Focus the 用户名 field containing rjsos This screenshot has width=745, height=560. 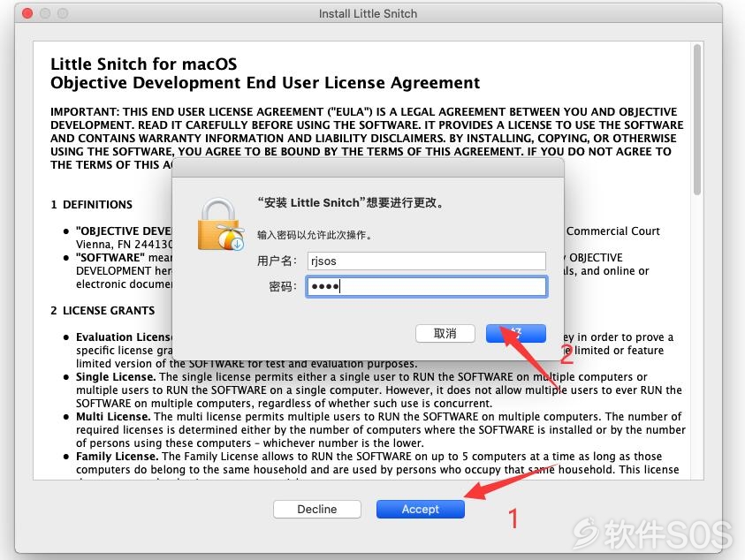click(x=427, y=261)
